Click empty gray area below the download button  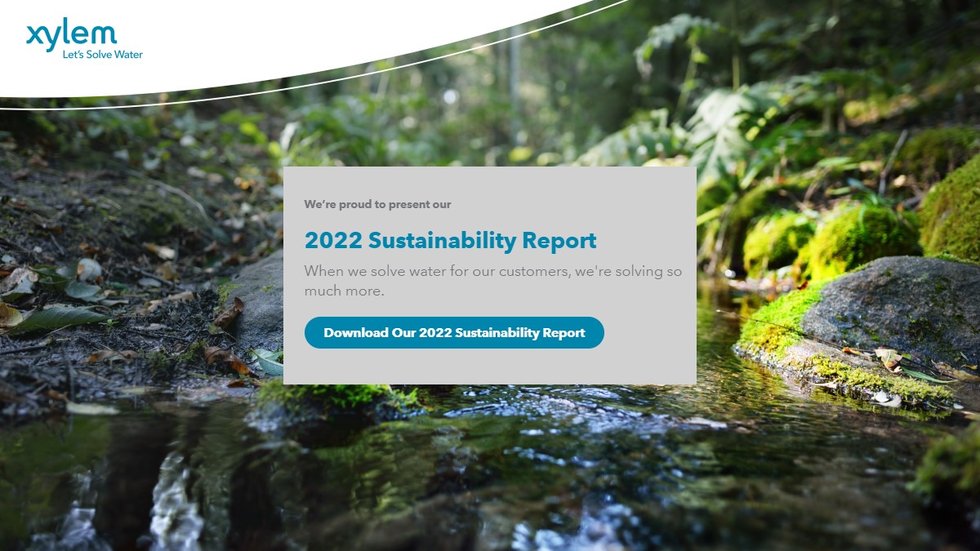pyautogui.click(x=490, y=367)
